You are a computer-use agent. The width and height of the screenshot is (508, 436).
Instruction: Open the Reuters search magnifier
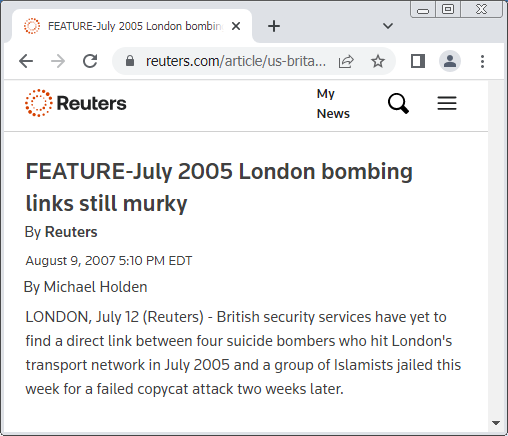398,103
